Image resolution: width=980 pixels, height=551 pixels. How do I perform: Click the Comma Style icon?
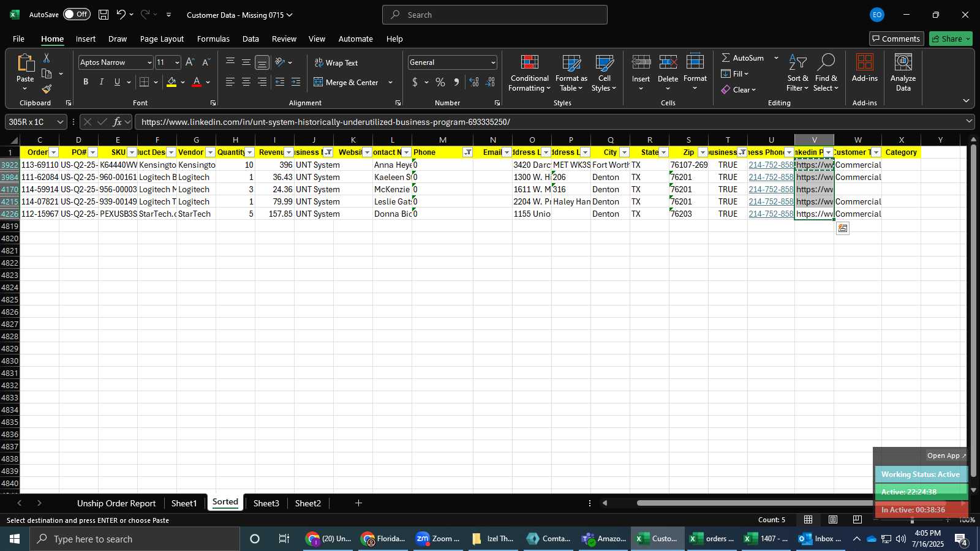456,82
